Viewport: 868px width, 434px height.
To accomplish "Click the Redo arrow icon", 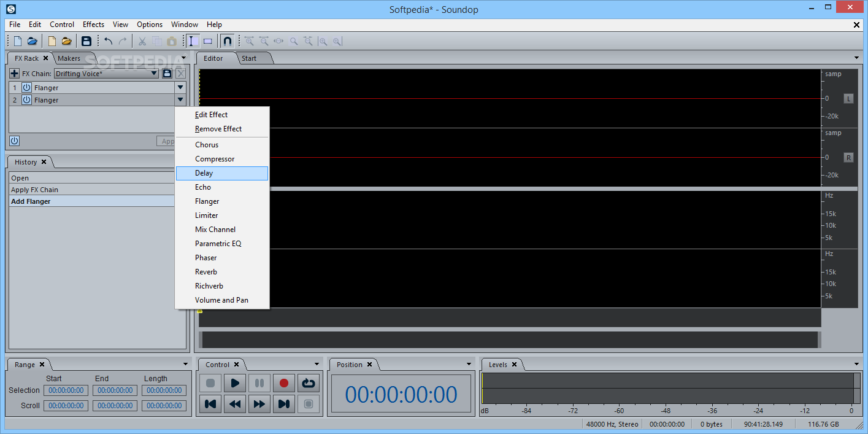I will (x=123, y=41).
